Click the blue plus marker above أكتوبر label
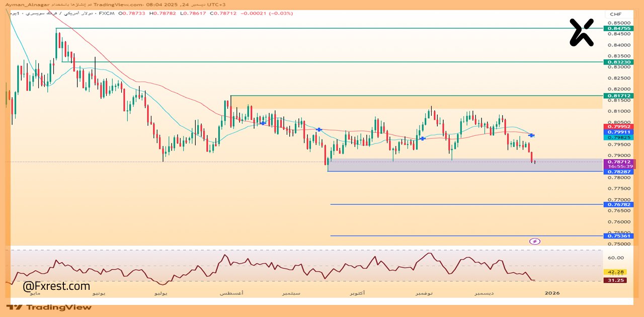This screenshot has height=317, width=644. click(x=318, y=129)
